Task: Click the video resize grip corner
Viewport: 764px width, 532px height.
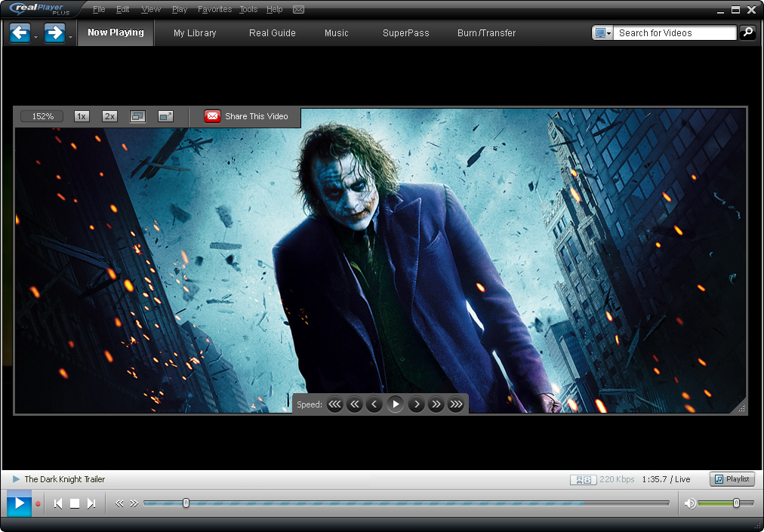Action: click(741, 408)
